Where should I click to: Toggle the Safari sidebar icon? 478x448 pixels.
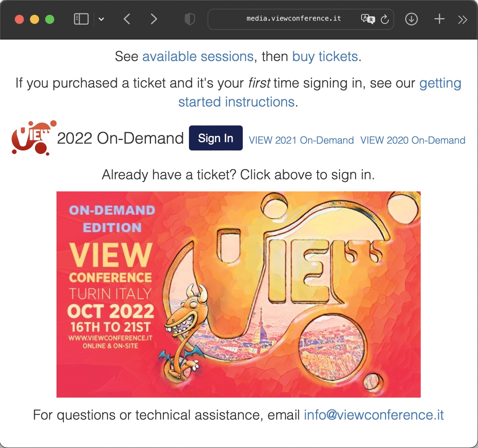81,19
